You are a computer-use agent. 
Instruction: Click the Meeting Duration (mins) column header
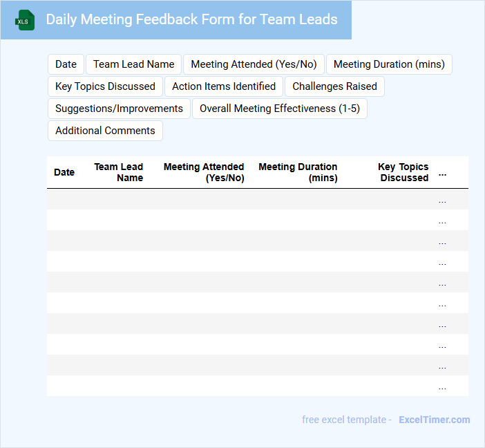[298, 172]
